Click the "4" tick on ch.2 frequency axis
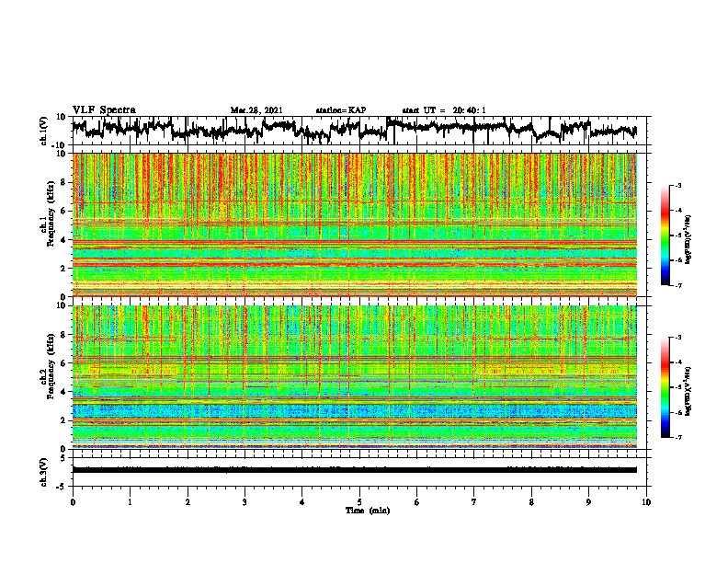Viewport: 728px width, 563px height. point(64,392)
